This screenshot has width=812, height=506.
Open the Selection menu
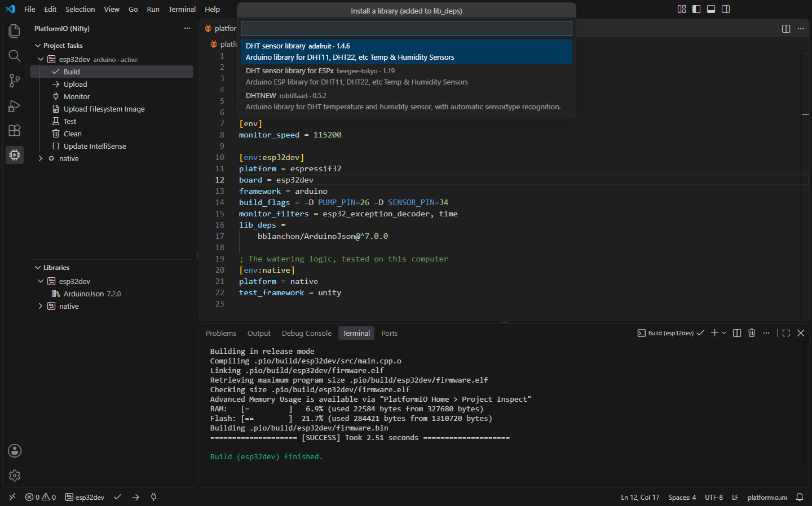pyautogui.click(x=80, y=9)
